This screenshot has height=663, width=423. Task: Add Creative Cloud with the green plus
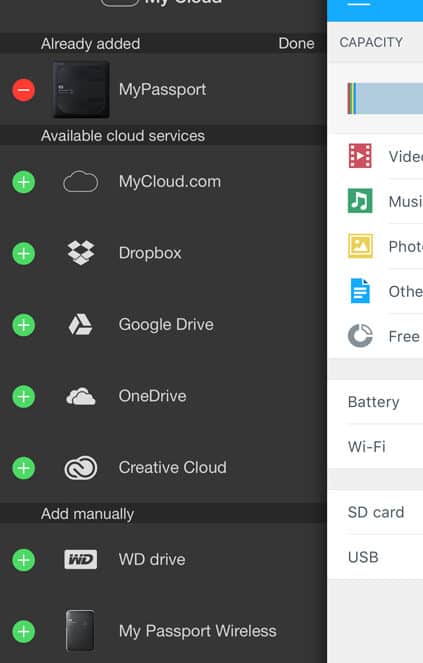pos(24,468)
